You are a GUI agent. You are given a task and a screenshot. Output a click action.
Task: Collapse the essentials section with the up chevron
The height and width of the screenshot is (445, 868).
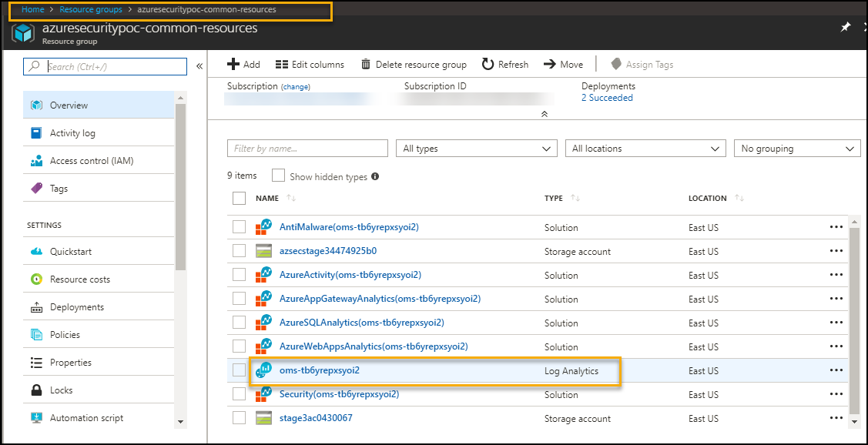coord(545,114)
